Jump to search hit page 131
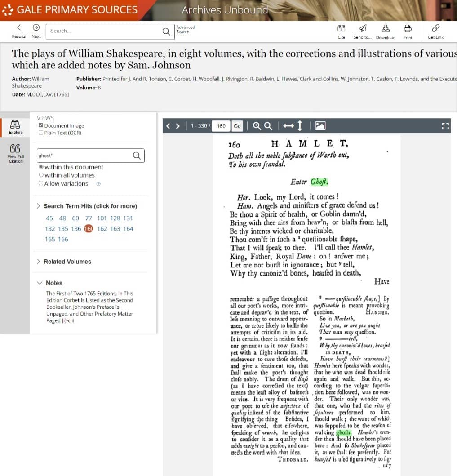The height and width of the screenshot is (476, 457). point(128,218)
